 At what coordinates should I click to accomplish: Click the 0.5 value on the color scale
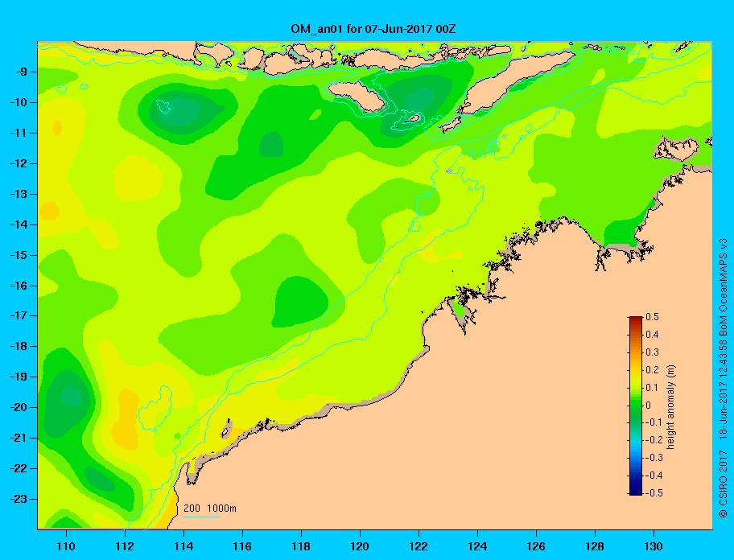pos(652,317)
